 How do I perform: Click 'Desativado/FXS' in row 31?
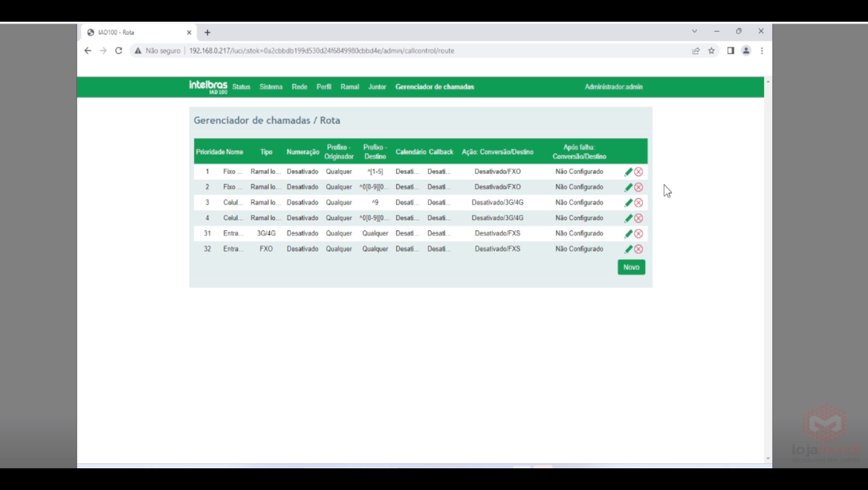tap(497, 234)
